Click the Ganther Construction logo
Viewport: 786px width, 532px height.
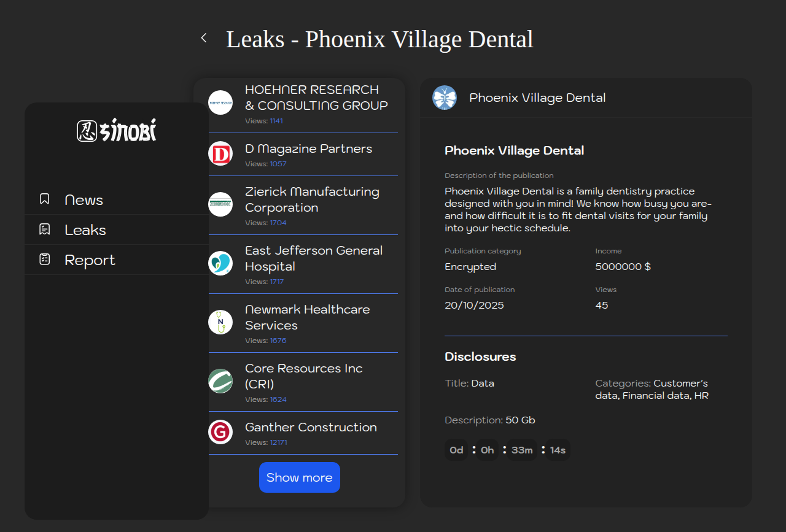pos(220,432)
